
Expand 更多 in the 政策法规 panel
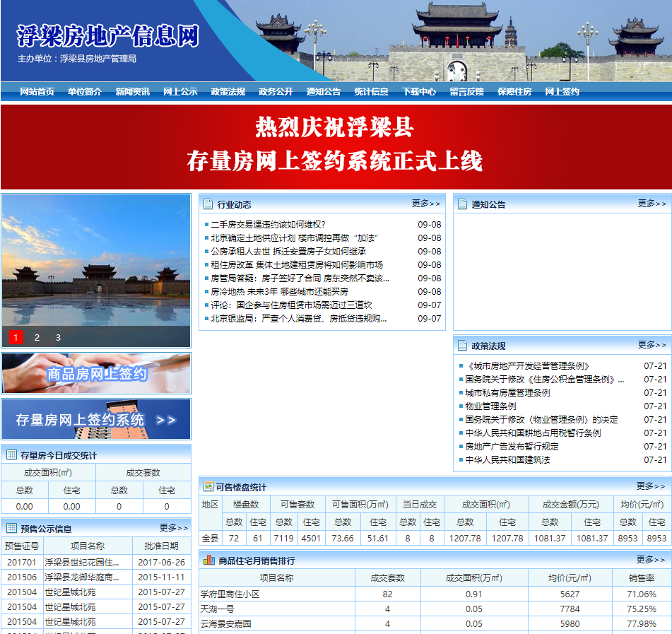click(x=652, y=345)
